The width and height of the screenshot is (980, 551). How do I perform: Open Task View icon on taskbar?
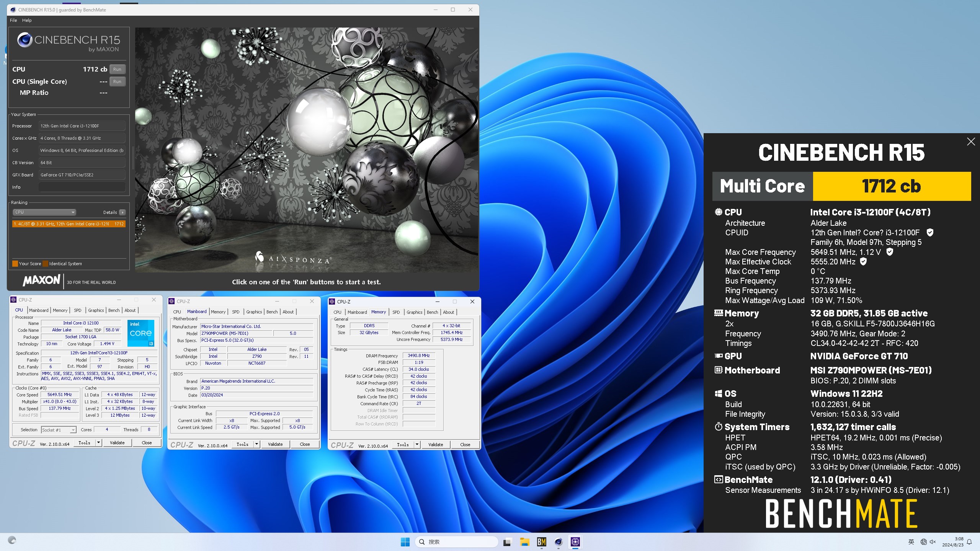coord(507,542)
